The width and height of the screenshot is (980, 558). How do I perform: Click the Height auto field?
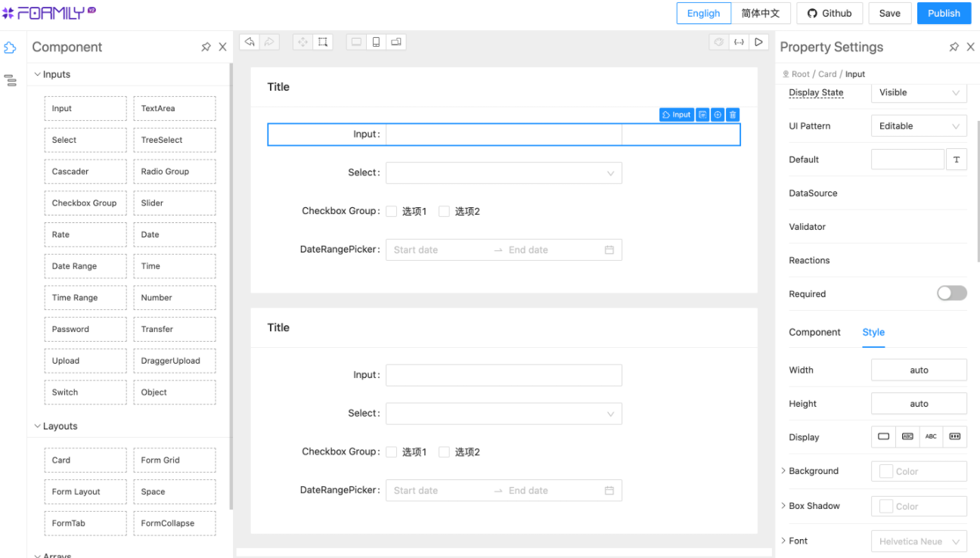coord(919,404)
